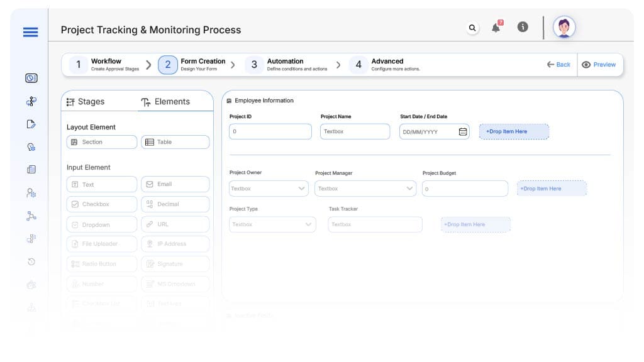644x362 pixels.
Task: Click the info icon in header
Action: click(522, 27)
